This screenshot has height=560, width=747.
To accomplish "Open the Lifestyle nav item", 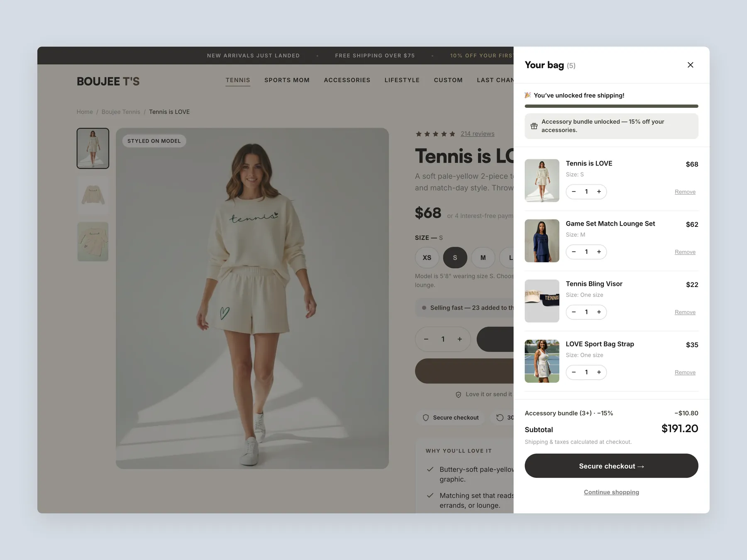I will [402, 80].
